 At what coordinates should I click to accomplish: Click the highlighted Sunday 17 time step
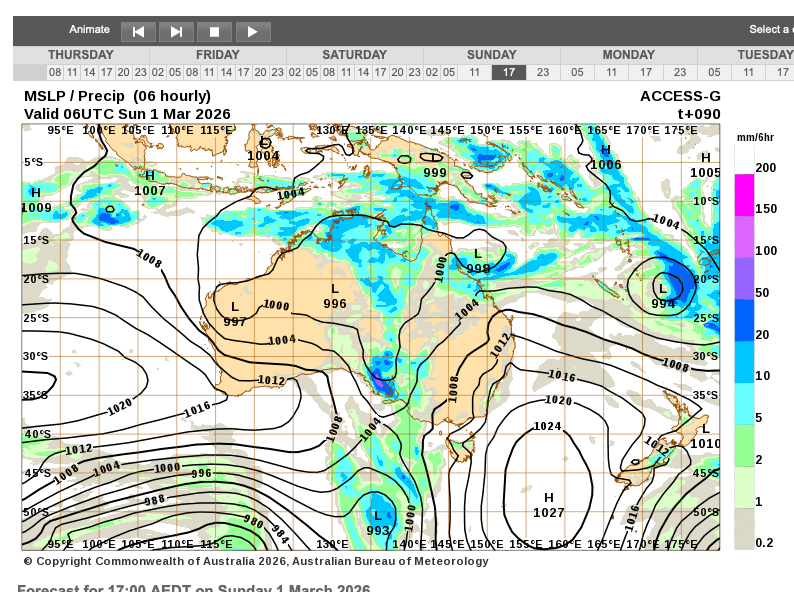pyautogui.click(x=508, y=72)
